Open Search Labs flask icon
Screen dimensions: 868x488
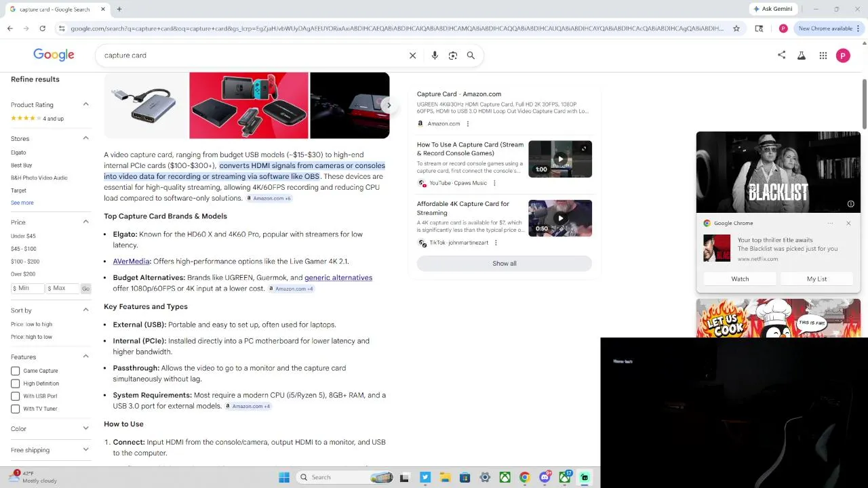pyautogui.click(x=802, y=56)
